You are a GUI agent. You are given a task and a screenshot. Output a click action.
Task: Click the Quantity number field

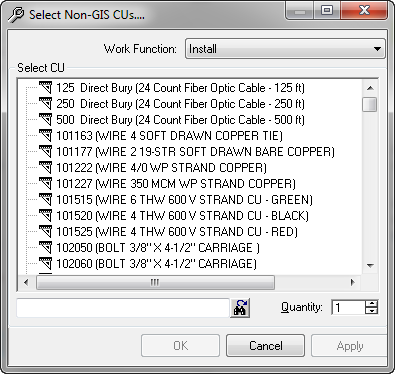pos(348,307)
